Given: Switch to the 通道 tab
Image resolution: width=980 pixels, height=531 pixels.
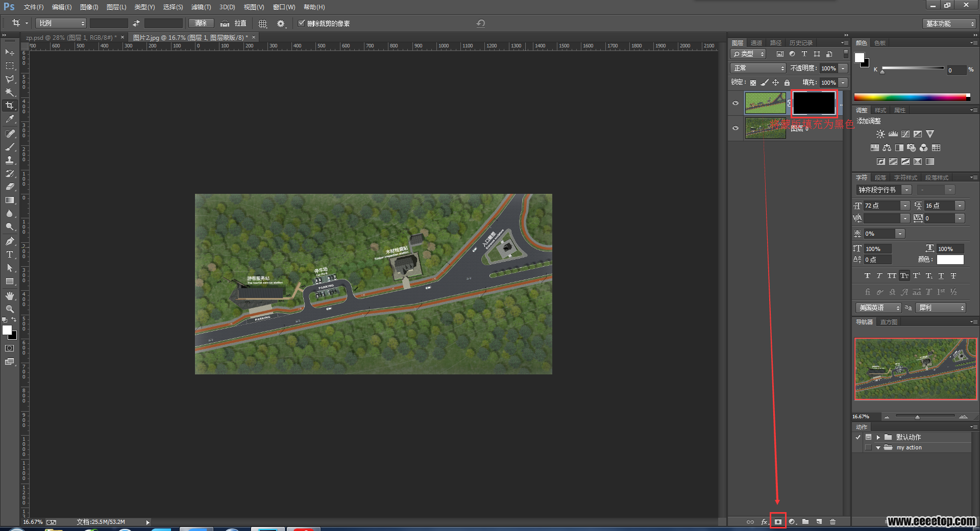Looking at the screenshot, I should tap(756, 43).
